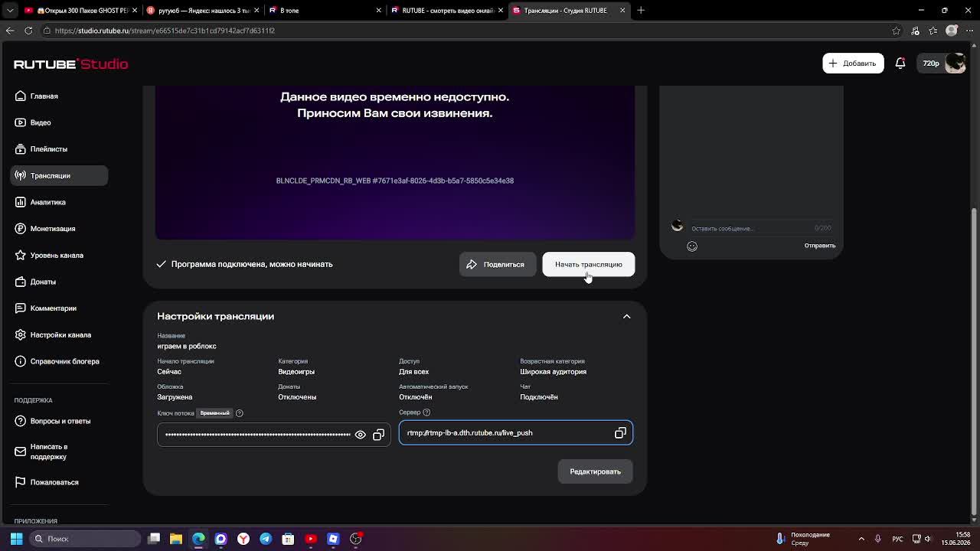
Task: Close the Трансляции - Студия RUTUBE tab
Action: (x=622, y=10)
